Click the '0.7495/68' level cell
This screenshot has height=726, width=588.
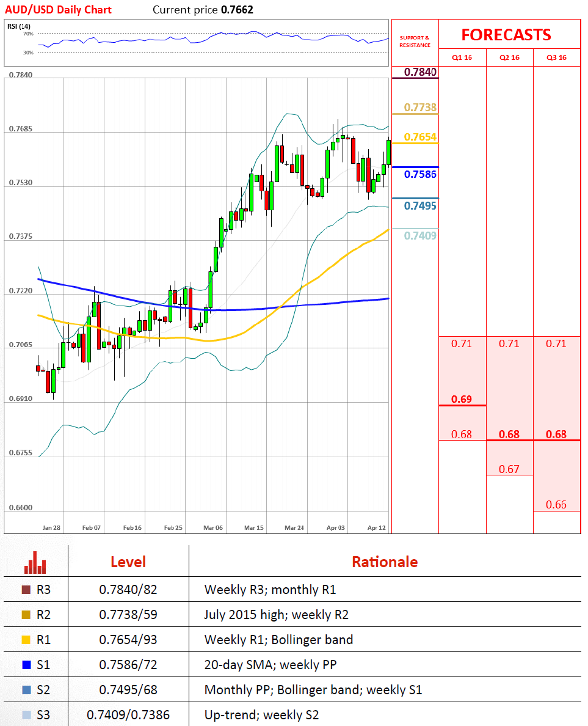[128, 689]
